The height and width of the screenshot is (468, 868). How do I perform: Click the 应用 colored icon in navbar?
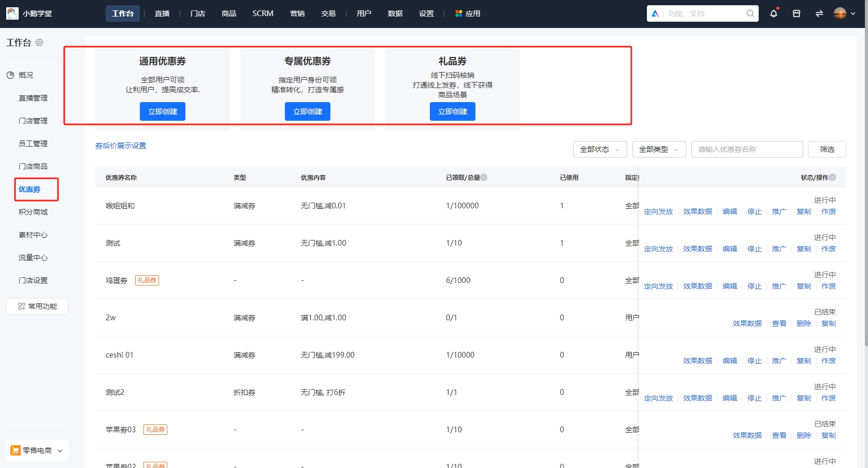pos(458,13)
